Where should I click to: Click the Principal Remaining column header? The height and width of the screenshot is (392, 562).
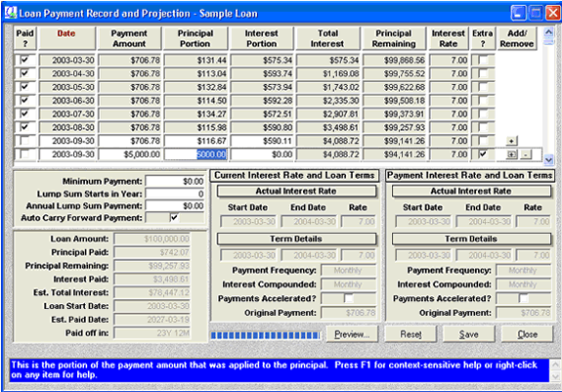pyautogui.click(x=394, y=38)
